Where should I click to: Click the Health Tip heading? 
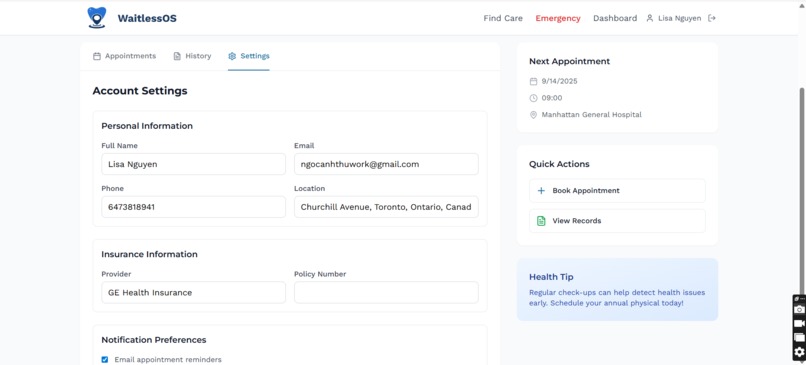(551, 277)
